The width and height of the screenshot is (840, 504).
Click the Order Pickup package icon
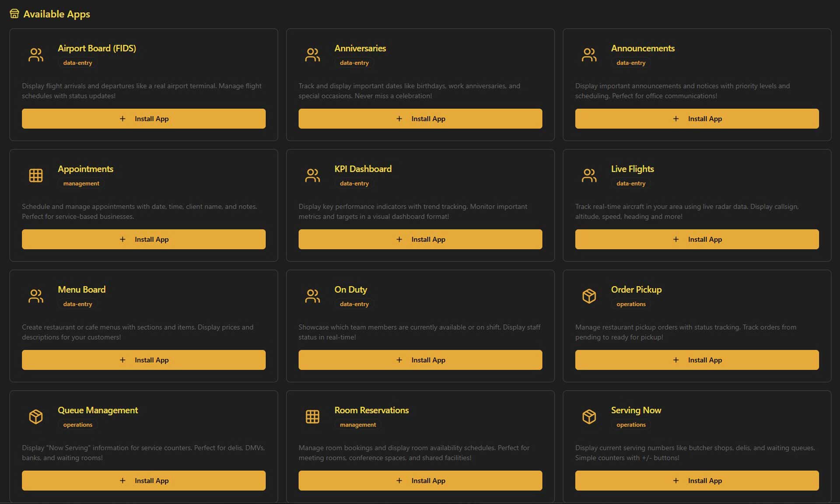(x=589, y=296)
